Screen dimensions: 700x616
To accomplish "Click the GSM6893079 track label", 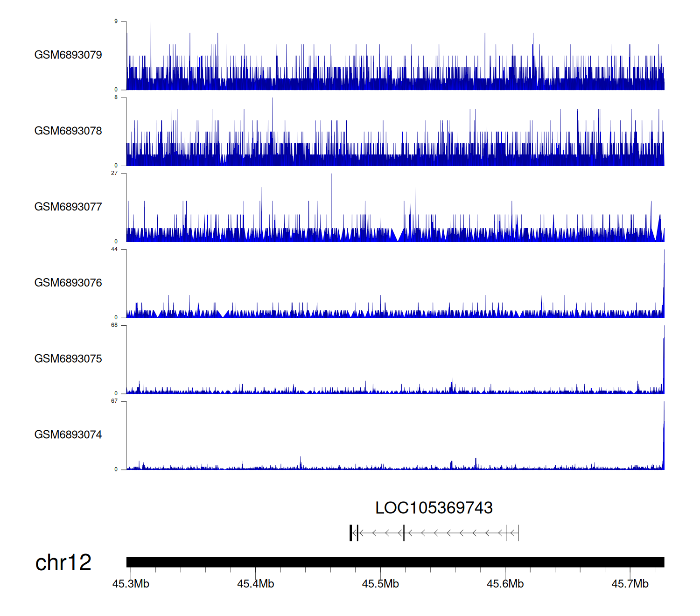I will (x=68, y=55).
